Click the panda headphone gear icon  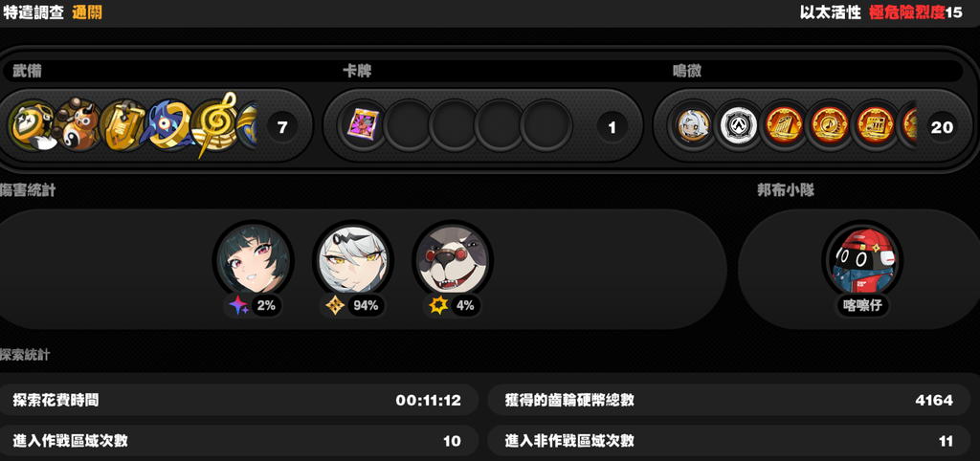(x=33, y=125)
